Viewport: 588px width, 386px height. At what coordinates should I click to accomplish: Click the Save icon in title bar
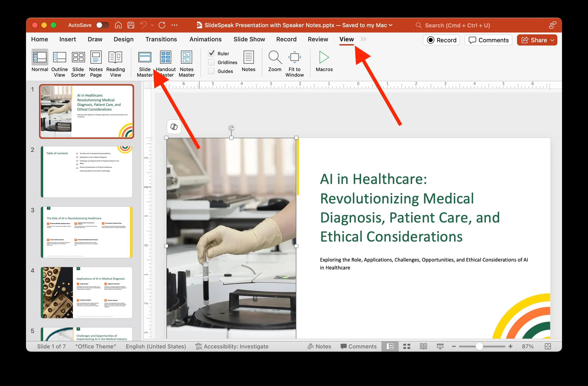131,25
